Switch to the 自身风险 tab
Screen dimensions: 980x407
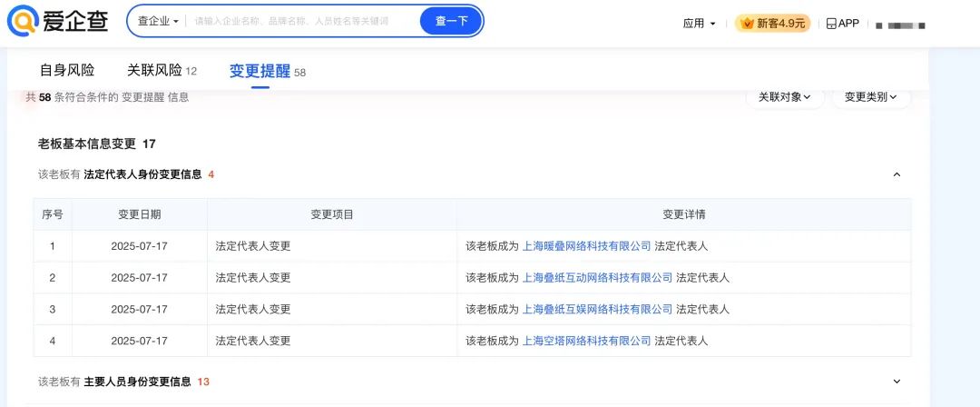coord(67,71)
